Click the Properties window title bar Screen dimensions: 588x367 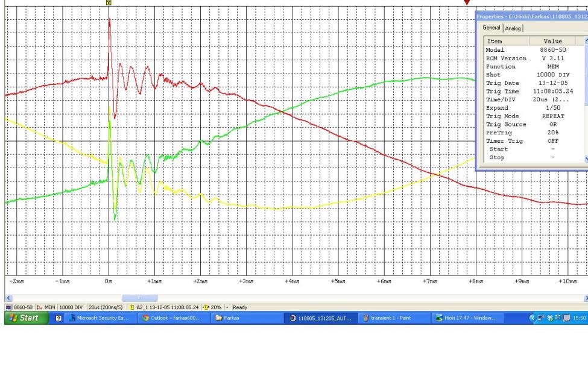pos(532,16)
